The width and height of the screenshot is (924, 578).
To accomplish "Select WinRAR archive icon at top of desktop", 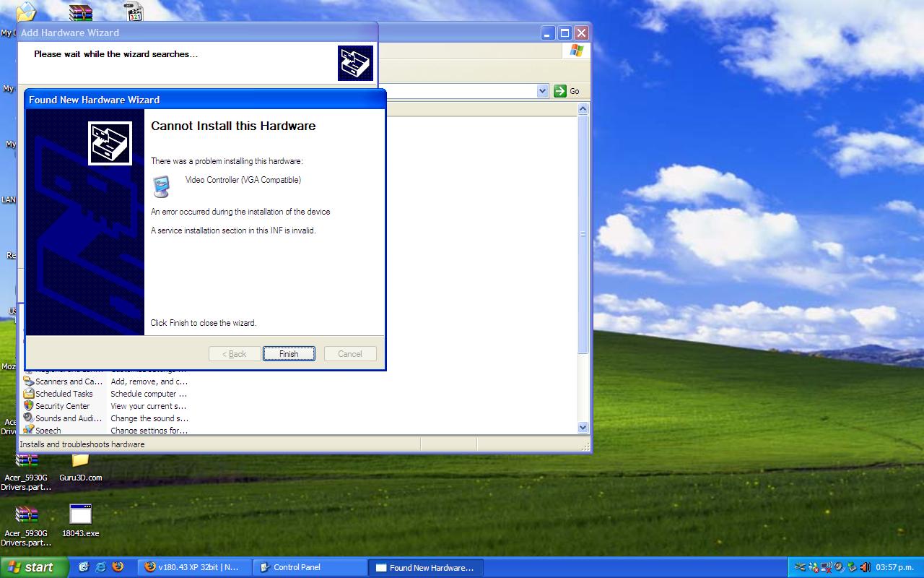I will (x=80, y=12).
